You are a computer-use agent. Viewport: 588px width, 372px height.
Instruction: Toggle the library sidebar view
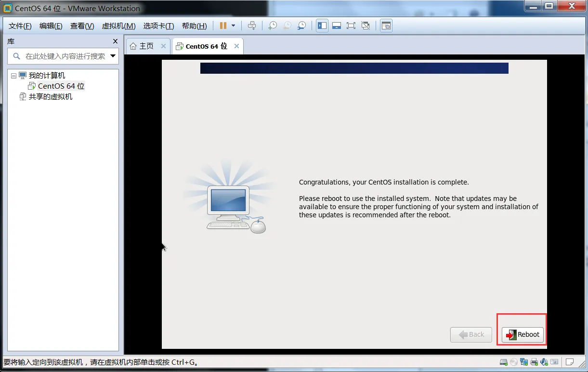(x=322, y=26)
